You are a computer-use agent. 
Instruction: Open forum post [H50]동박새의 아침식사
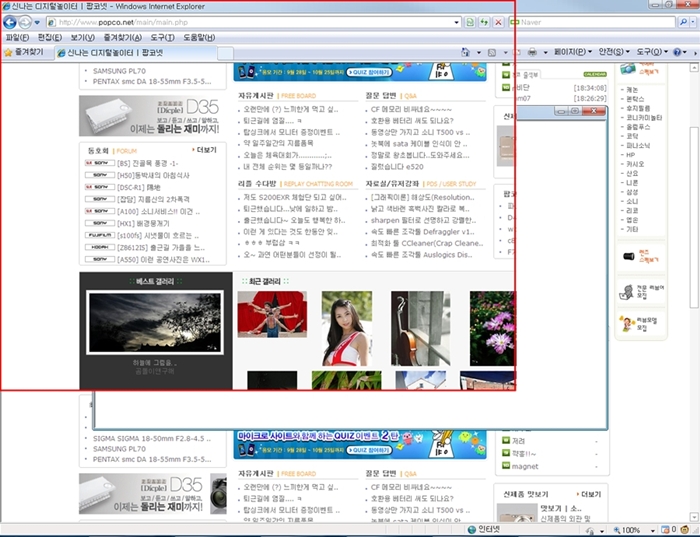click(x=153, y=175)
